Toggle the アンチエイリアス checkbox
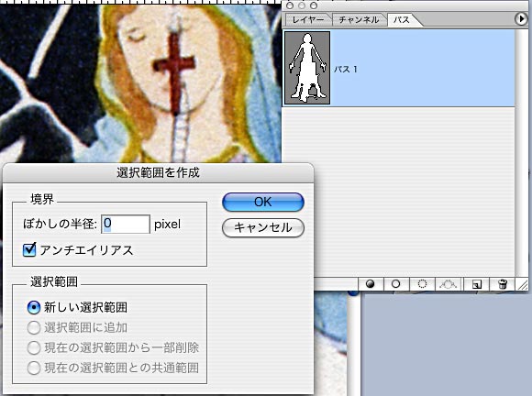 (29, 250)
